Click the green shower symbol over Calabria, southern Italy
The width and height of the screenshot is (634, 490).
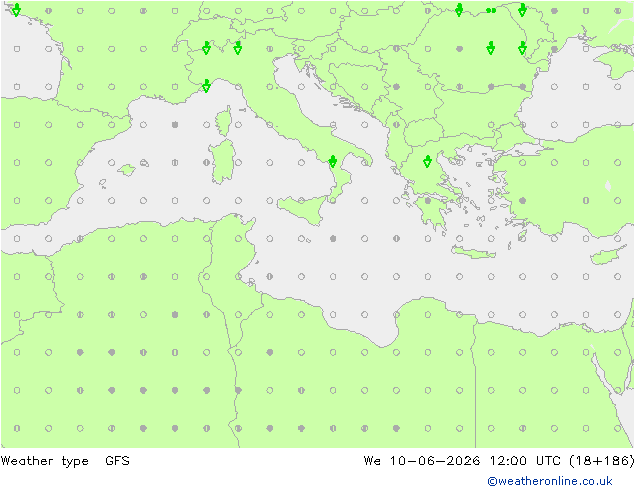pos(333,162)
